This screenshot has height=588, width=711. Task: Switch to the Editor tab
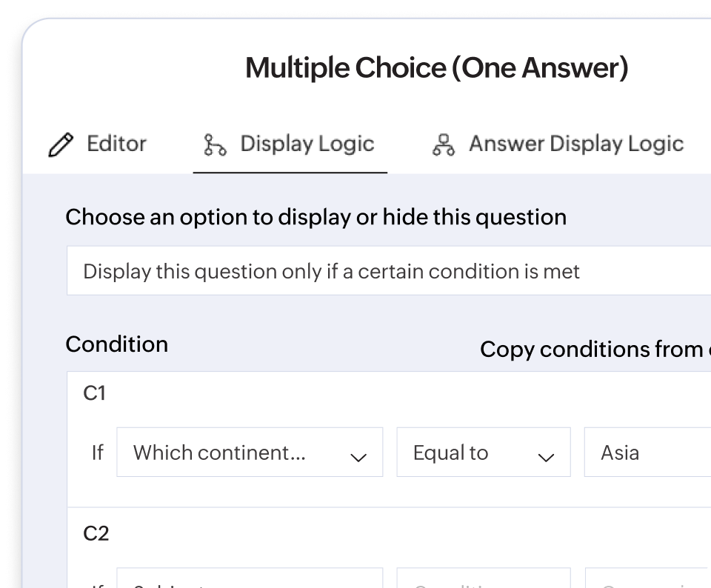click(116, 144)
